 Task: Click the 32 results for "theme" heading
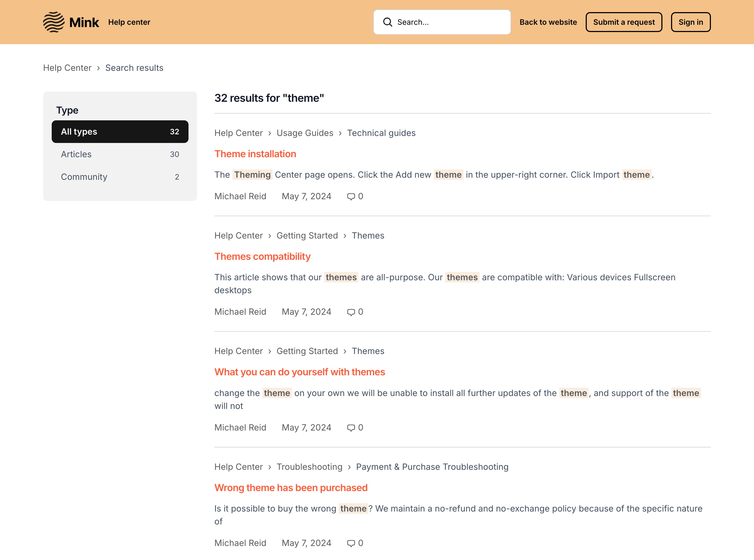[x=269, y=98]
